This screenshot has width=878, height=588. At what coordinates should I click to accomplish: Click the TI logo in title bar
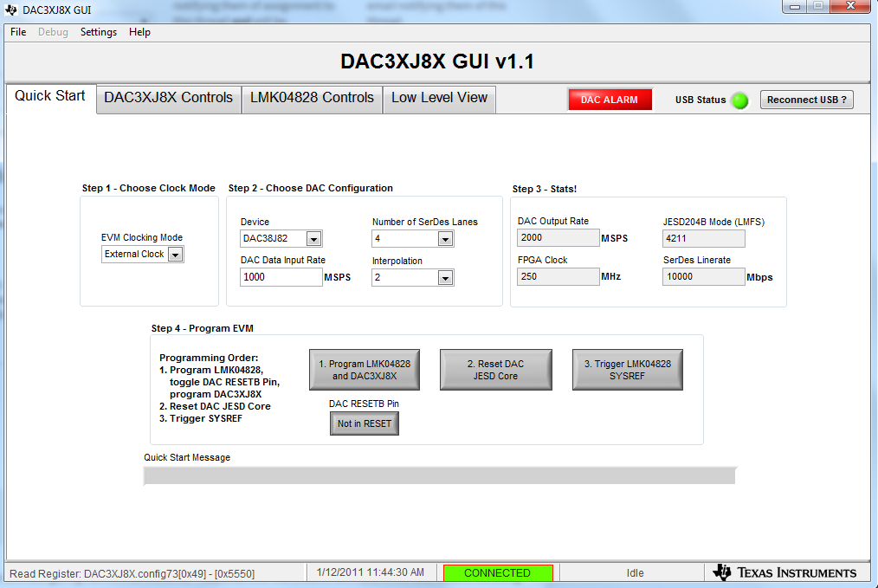point(10,10)
